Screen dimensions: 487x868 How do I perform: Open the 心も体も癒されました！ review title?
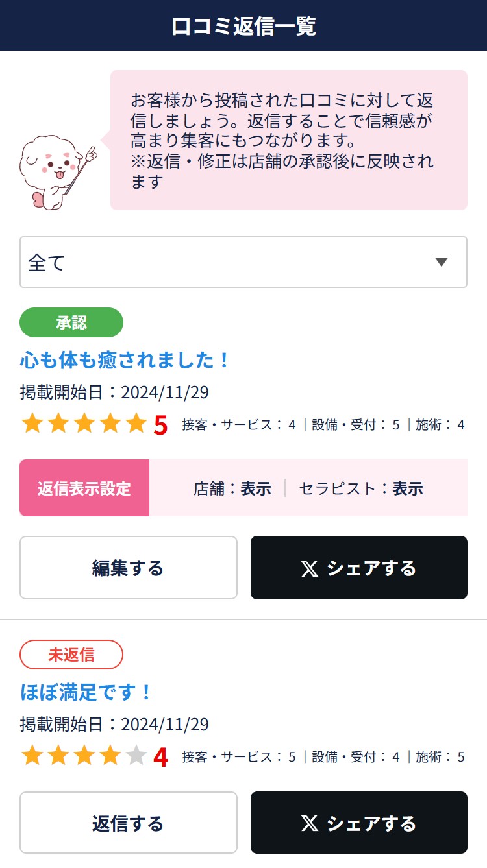pyautogui.click(x=125, y=359)
